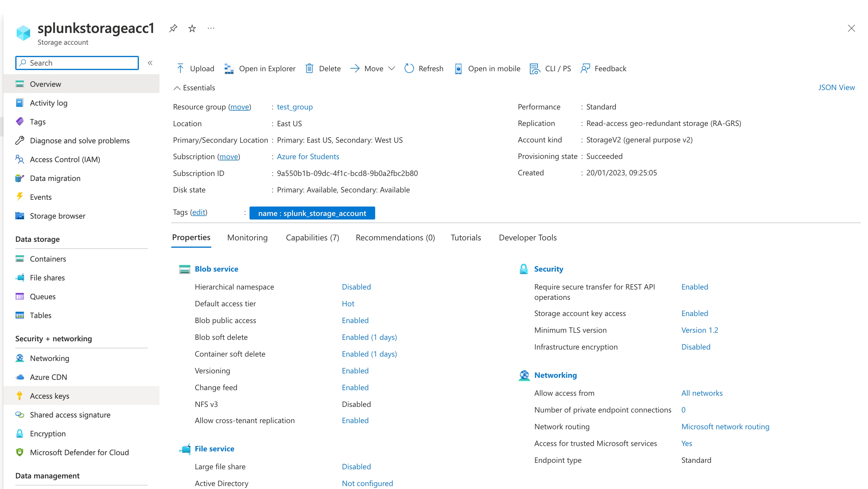Click the Upload toolbar button
Viewport: 868px width, 489px height.
pos(195,69)
